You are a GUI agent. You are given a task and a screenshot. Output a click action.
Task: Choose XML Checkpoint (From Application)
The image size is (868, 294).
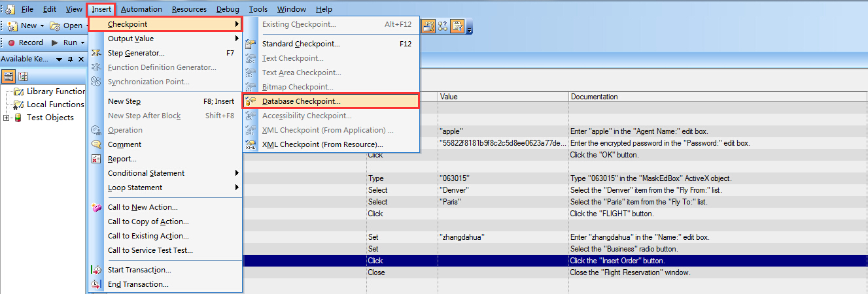(x=331, y=130)
